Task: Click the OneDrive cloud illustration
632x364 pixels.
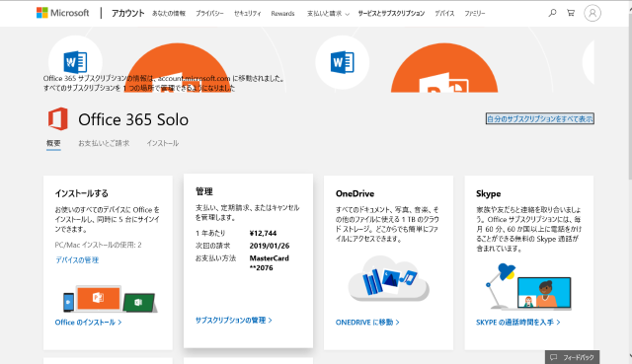Action: click(388, 278)
